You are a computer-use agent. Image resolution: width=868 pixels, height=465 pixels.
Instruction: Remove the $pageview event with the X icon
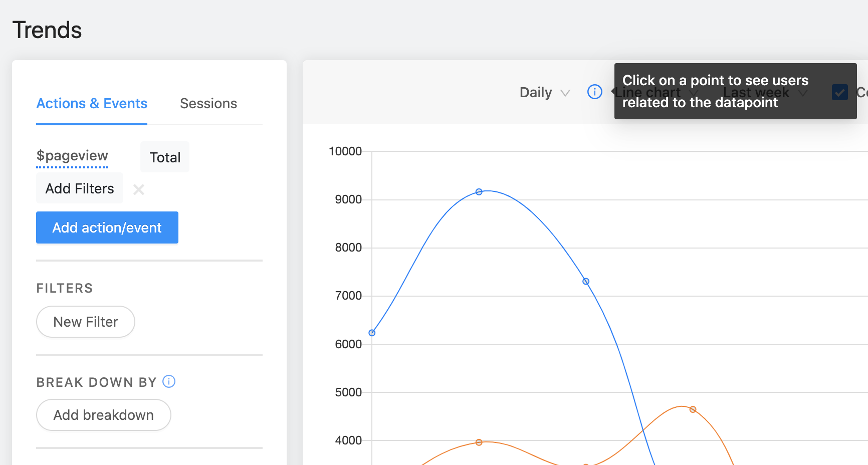coord(139,189)
